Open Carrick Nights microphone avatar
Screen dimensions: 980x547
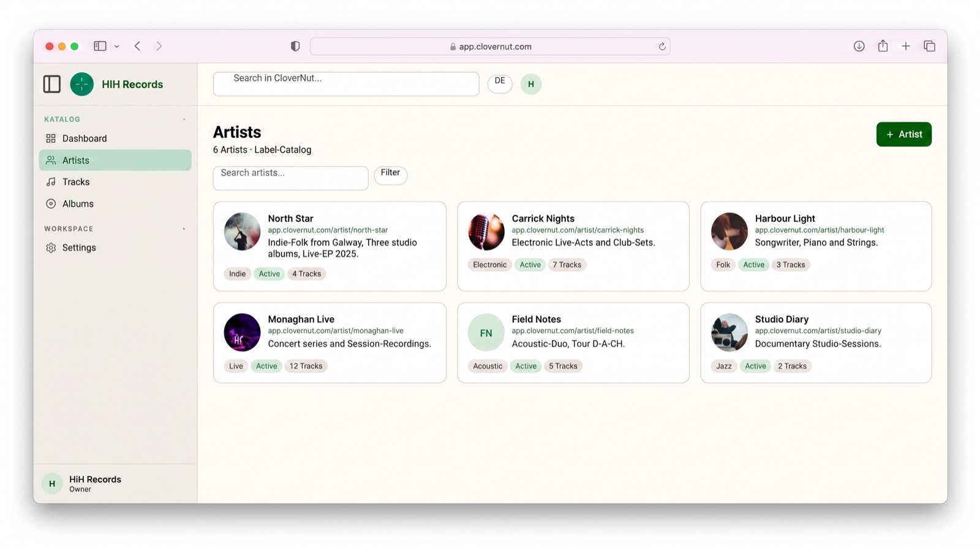point(486,232)
